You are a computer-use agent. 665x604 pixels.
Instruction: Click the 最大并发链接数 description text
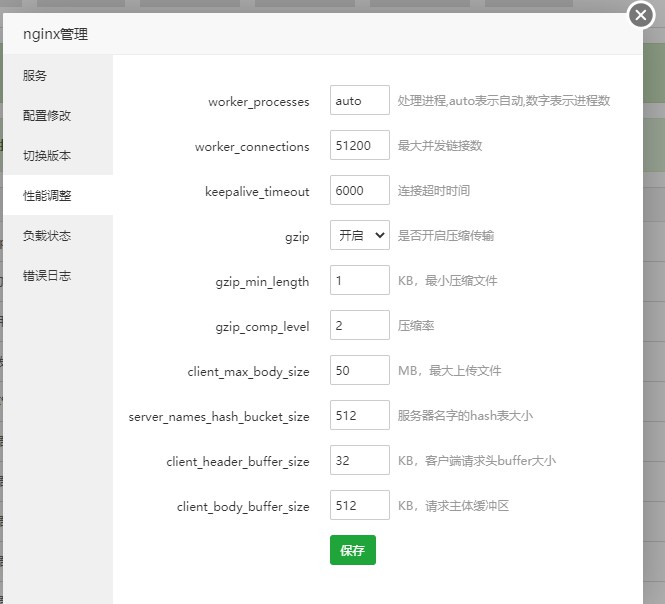click(x=440, y=145)
